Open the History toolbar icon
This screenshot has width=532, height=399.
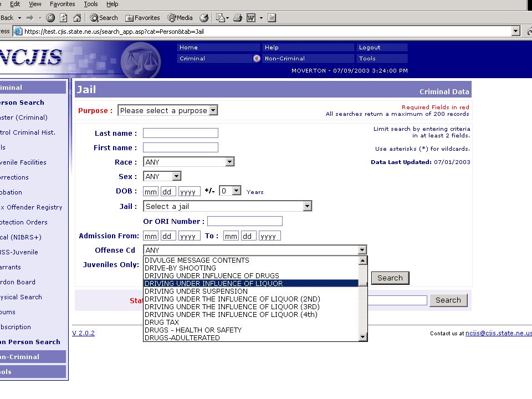(204, 18)
